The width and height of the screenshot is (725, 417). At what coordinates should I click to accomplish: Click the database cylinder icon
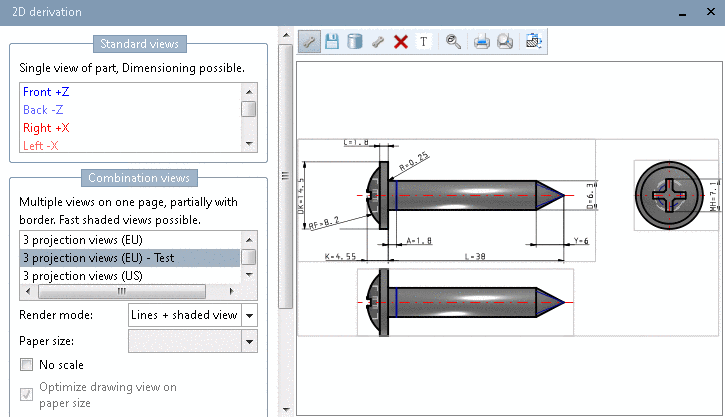click(x=354, y=42)
